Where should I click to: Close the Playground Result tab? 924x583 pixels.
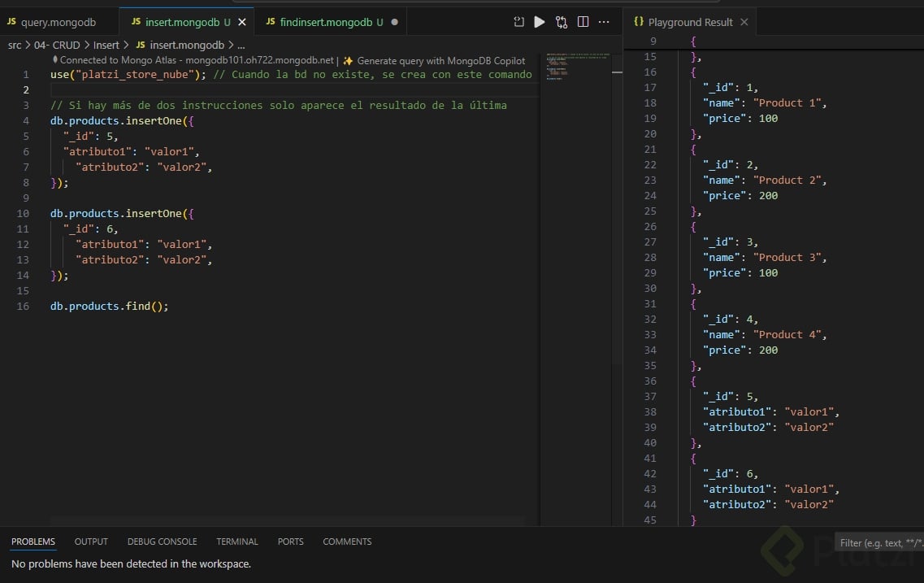coord(744,22)
